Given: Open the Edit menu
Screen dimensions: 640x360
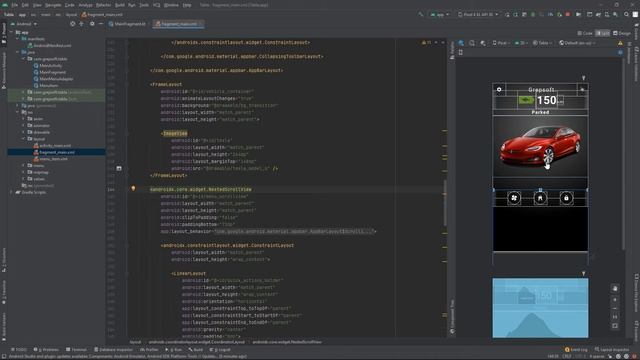Looking at the screenshot, I should click(x=25, y=5).
